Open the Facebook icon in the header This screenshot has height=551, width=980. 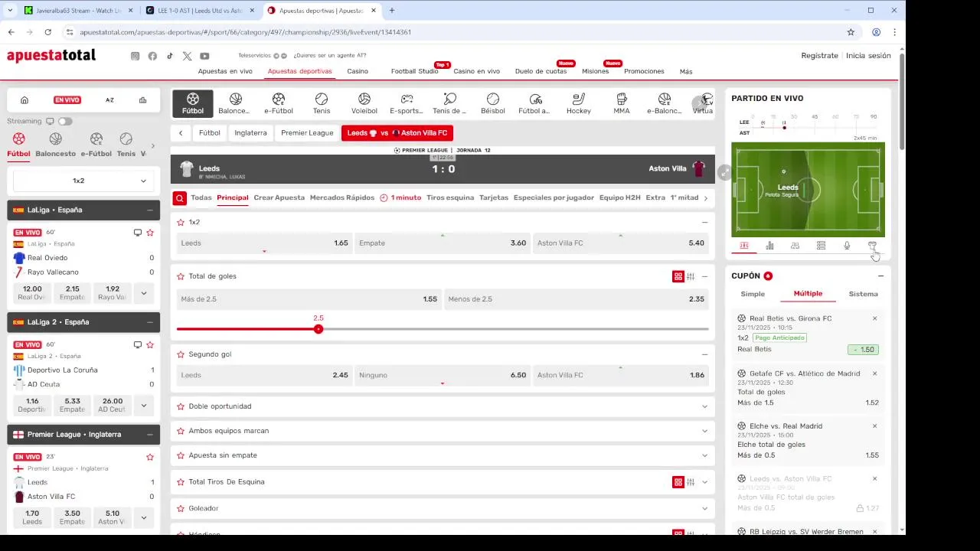[152, 56]
